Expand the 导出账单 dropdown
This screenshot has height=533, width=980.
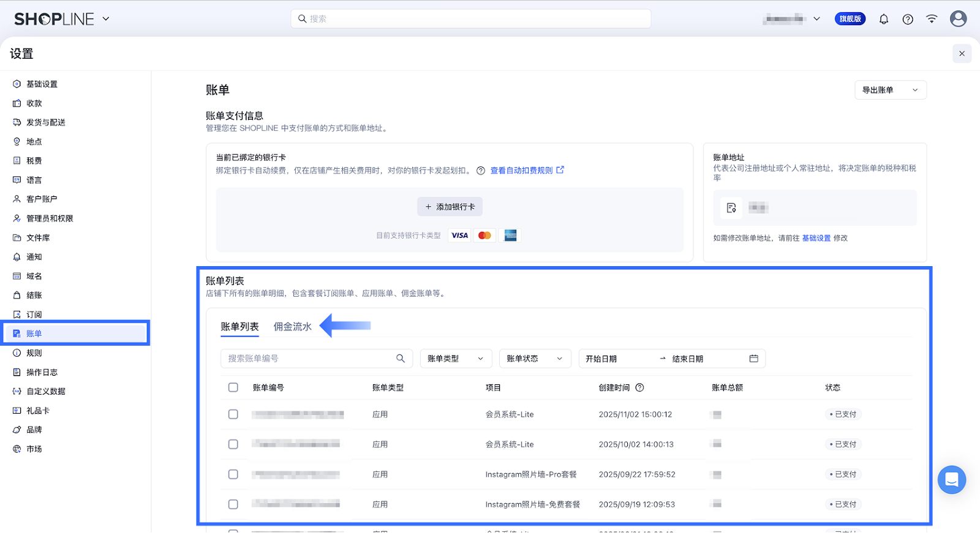click(890, 90)
